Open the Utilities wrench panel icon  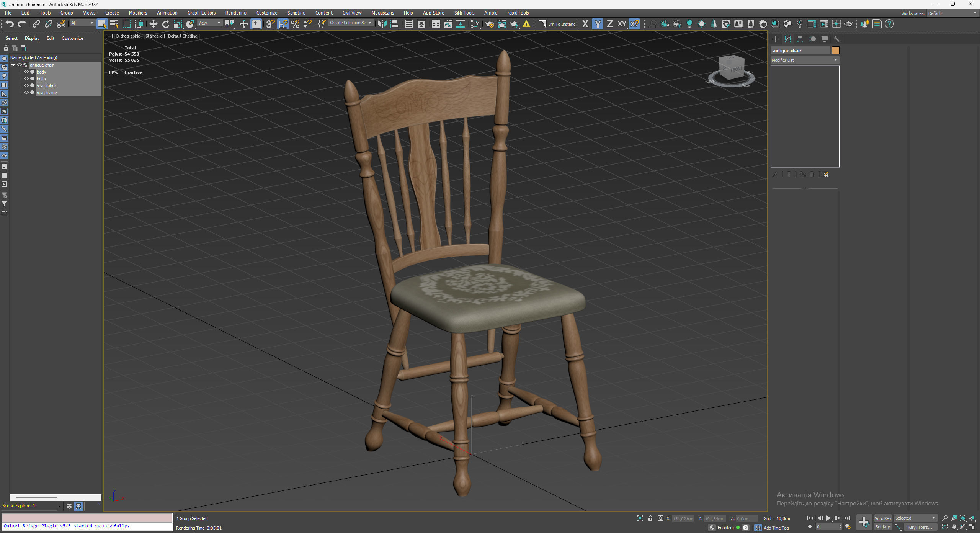[x=836, y=39]
